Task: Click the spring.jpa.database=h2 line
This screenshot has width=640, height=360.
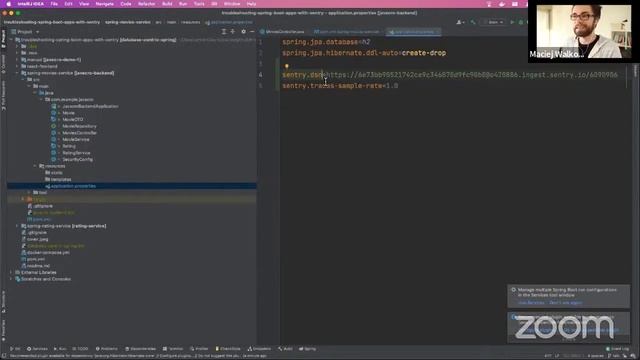Action: [326, 42]
